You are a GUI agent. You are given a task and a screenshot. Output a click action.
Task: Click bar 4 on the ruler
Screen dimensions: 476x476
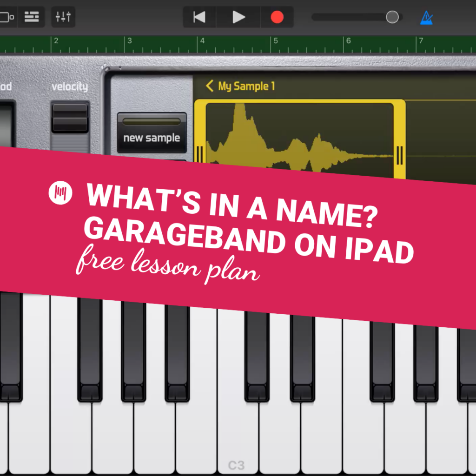(x=203, y=41)
